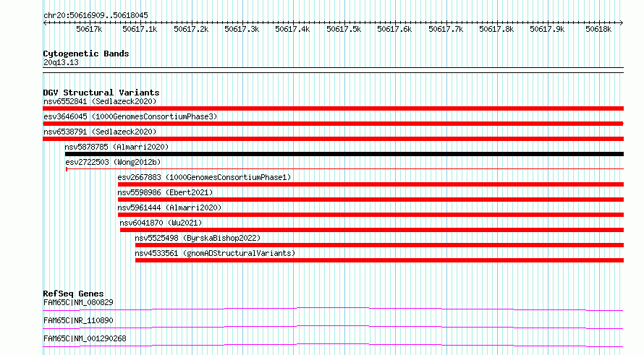Click the 50617.9k ruler label
The width and height of the screenshot is (644, 355).
[547, 29]
